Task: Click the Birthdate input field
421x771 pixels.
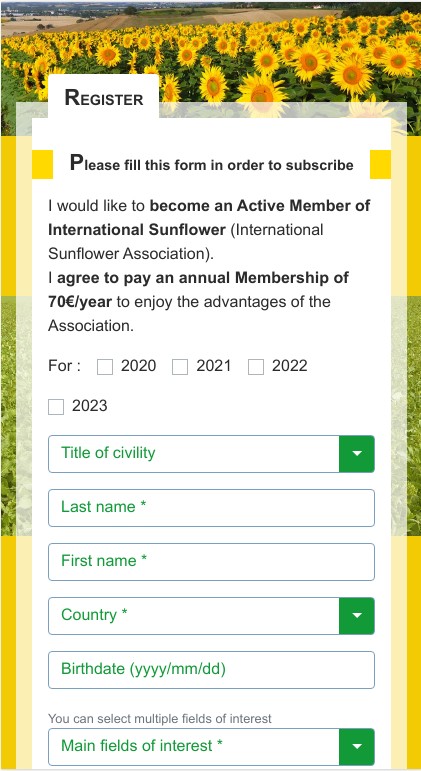Action: 211,670
